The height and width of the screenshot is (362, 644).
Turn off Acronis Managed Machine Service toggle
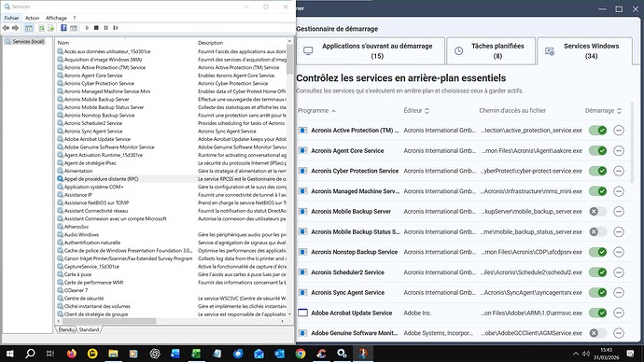(x=597, y=191)
